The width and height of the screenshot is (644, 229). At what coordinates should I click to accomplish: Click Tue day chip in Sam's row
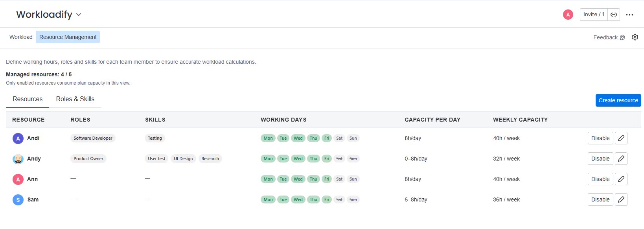click(283, 199)
